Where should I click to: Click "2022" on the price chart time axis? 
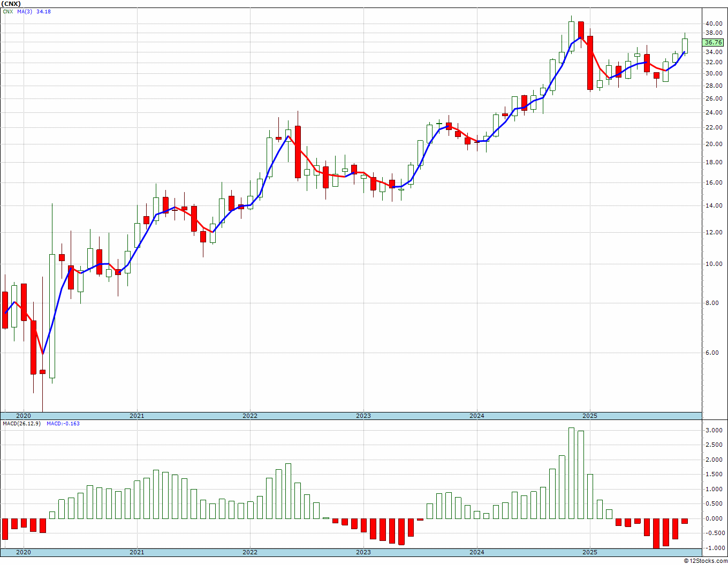[250, 416]
